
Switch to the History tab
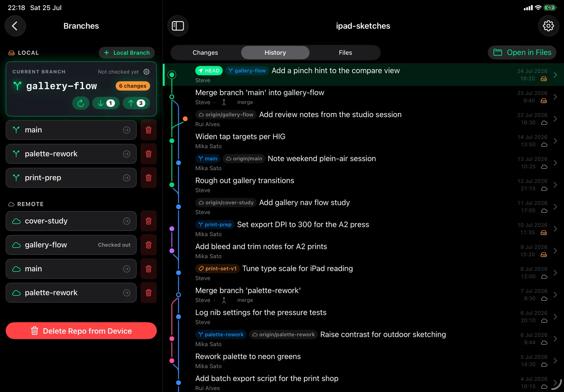[x=275, y=53]
